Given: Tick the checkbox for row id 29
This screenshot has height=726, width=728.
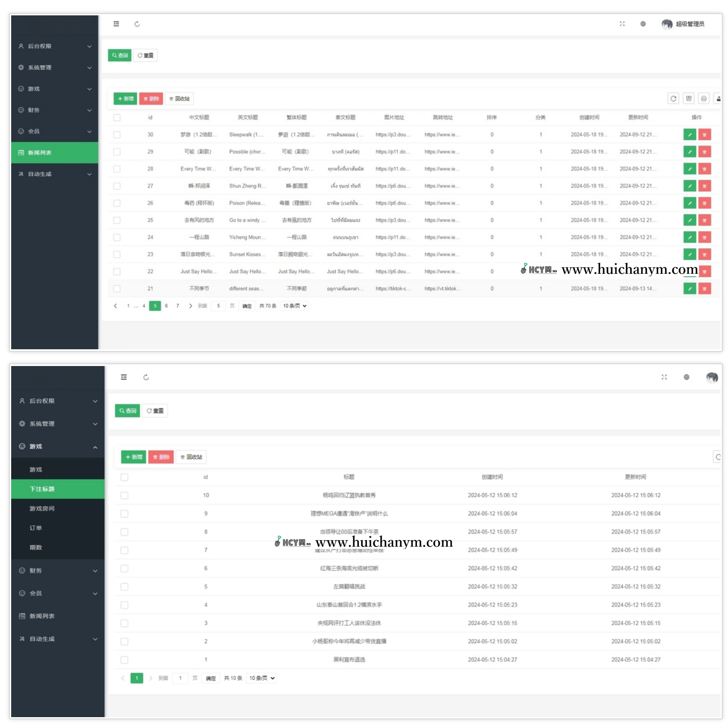Looking at the screenshot, I should point(117,152).
